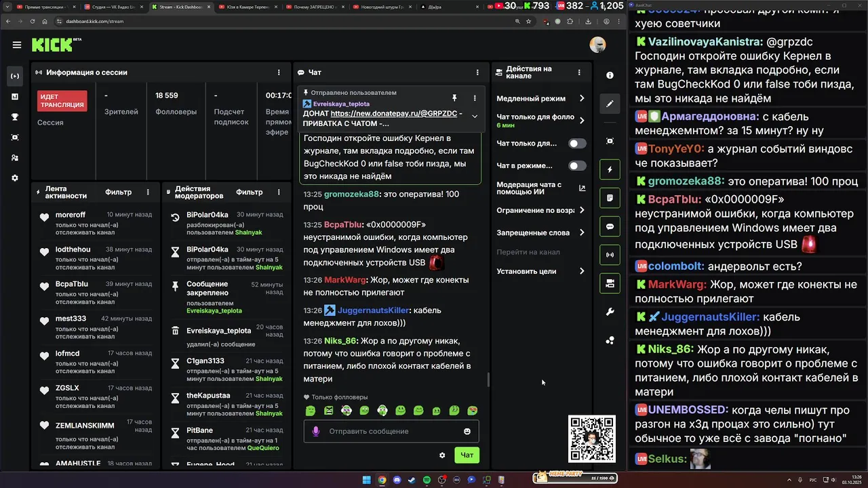Expand Чат только для фолло settings
The image size is (868, 488).
540,121
